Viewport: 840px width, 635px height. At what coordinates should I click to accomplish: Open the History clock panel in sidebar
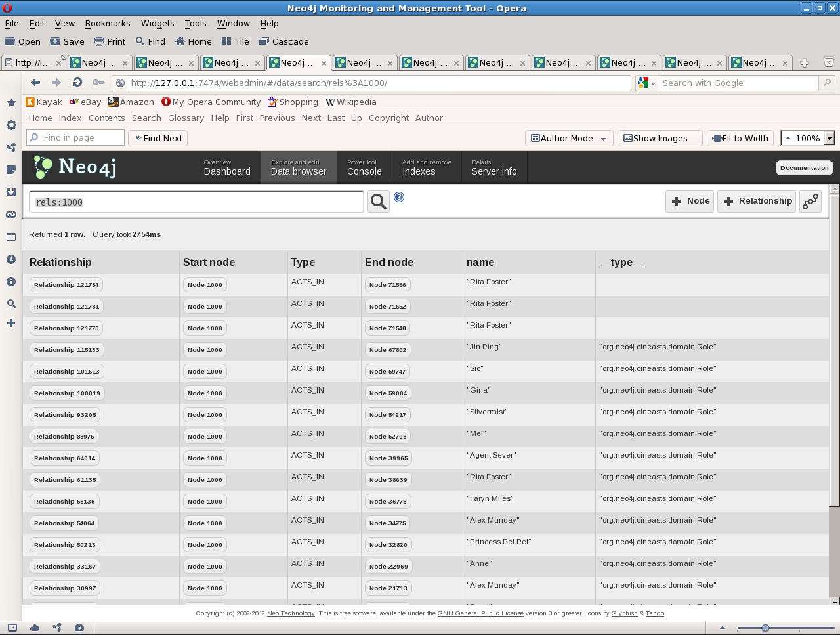coord(11,259)
